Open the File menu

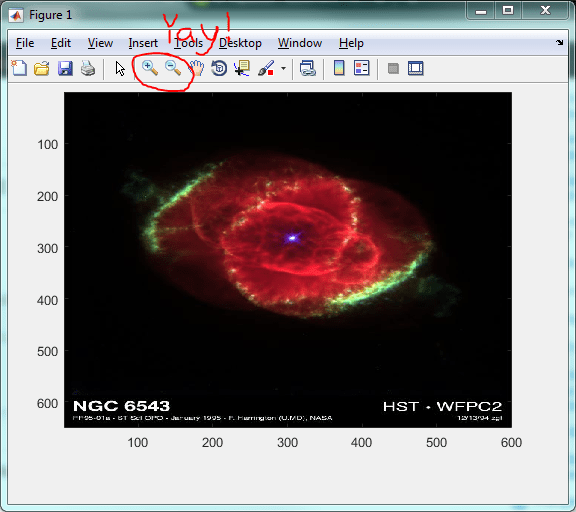pyautogui.click(x=25, y=43)
